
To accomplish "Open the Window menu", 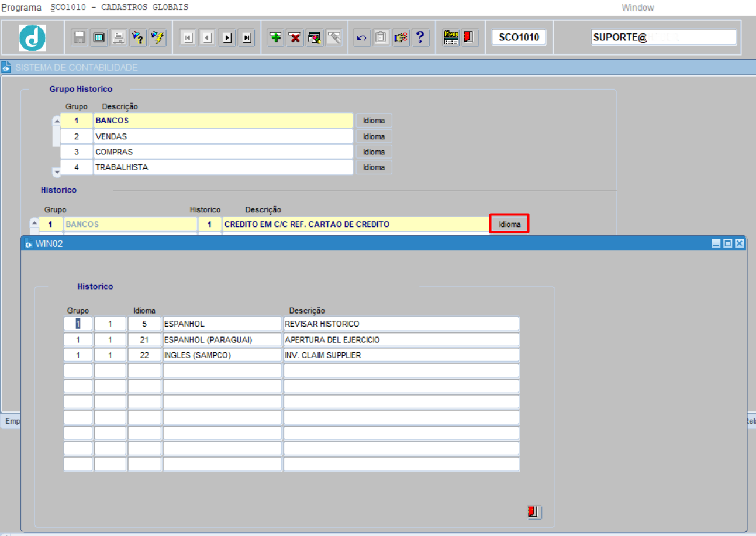I will pyautogui.click(x=637, y=8).
